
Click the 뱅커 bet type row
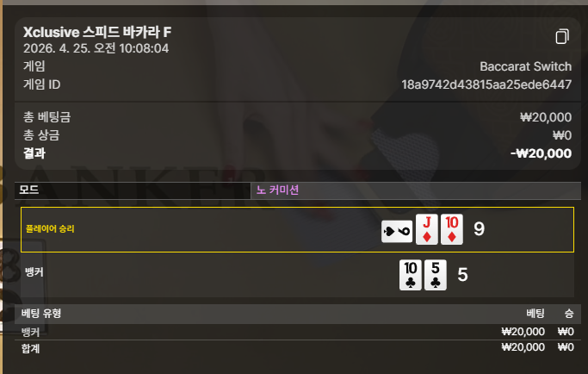pos(294,332)
